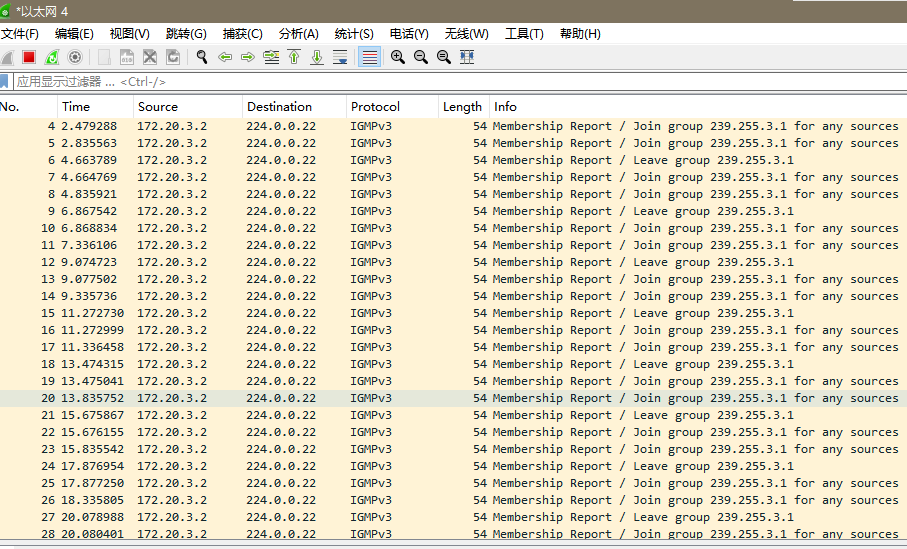Select packet 5 at time 2.835563
This screenshot has width=907, height=549.
pyautogui.click(x=454, y=143)
